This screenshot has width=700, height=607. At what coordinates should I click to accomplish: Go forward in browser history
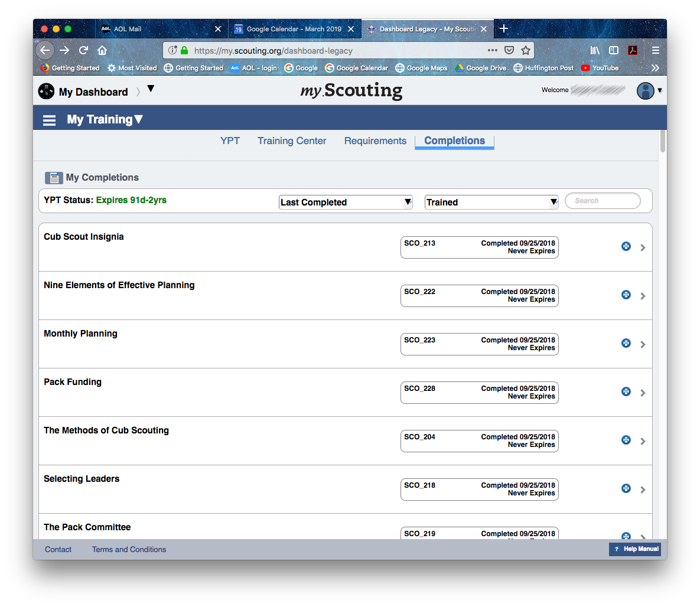pos(64,50)
